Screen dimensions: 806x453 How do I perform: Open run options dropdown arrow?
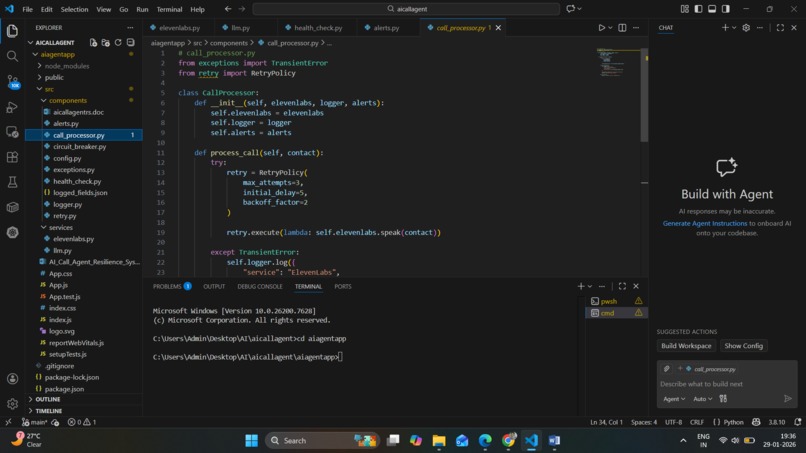click(610, 28)
